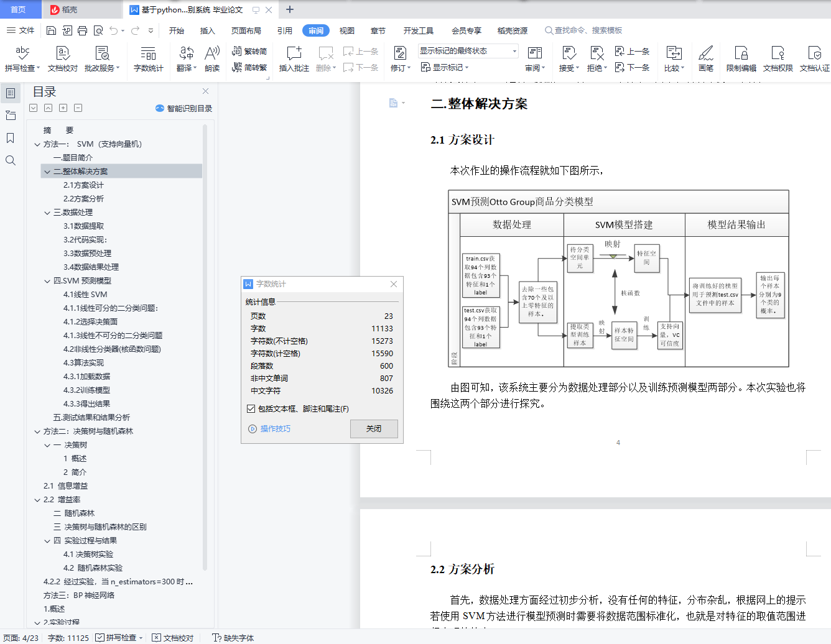
Task: Open the 字数统计 word count tool
Action: click(148, 59)
